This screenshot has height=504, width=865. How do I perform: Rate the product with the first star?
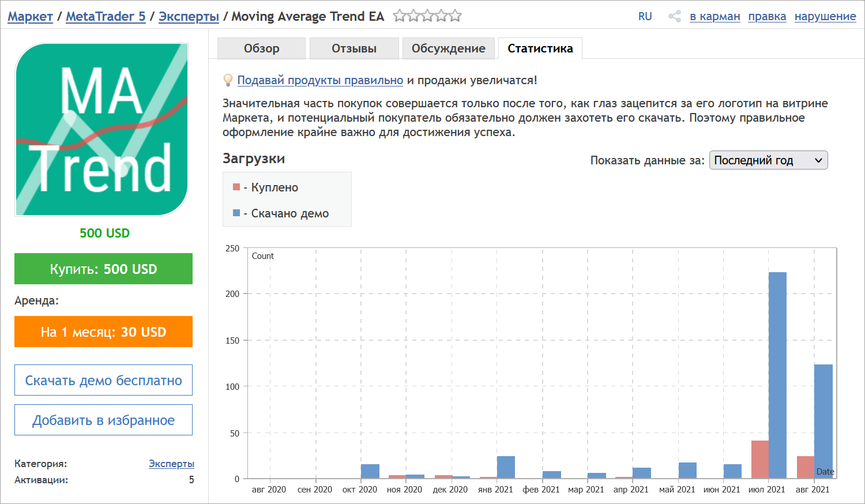pos(400,16)
